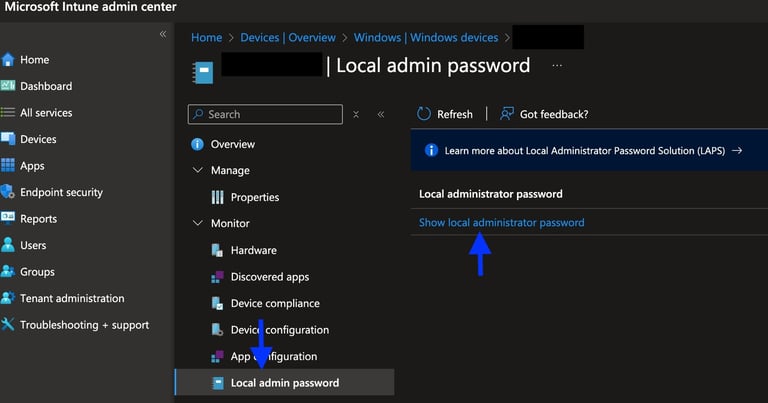Click the Dashboard chart icon
Viewport: 768px width, 403px height.
pos(8,86)
